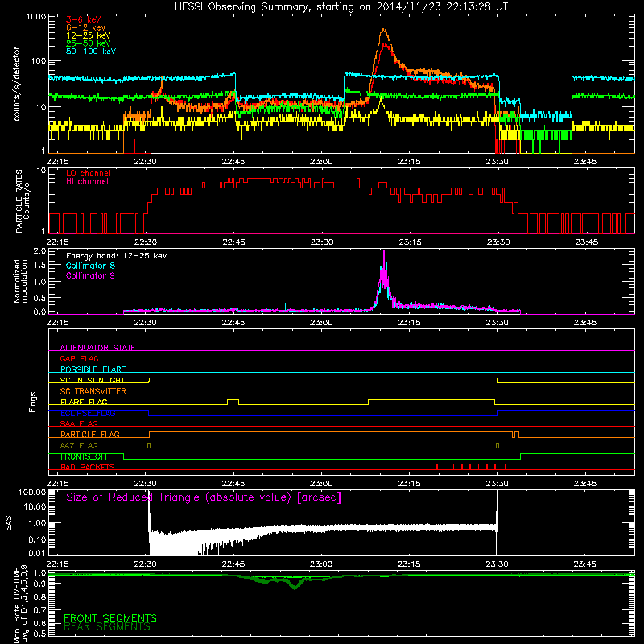The height and width of the screenshot is (644, 644).
Task: Click the Energy band: 12-25 keV label
Action: 117,256
